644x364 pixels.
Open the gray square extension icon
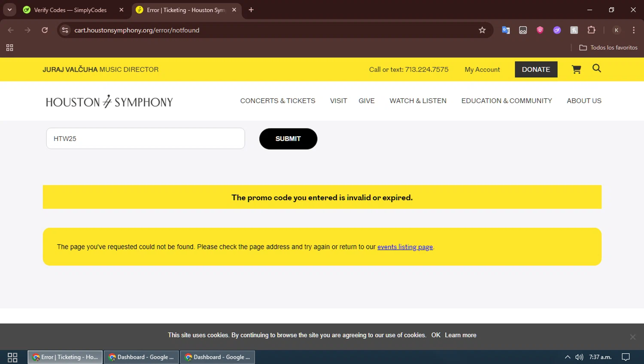coord(574,30)
